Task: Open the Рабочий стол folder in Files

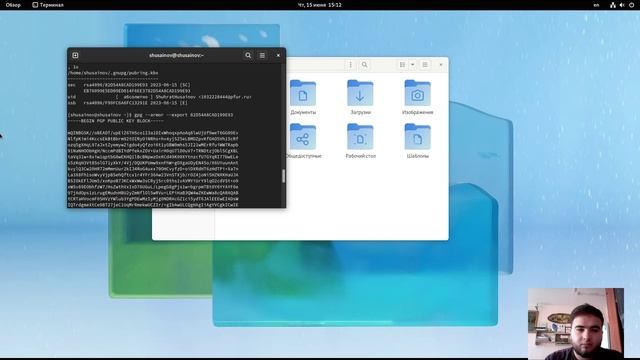Action: [360, 141]
